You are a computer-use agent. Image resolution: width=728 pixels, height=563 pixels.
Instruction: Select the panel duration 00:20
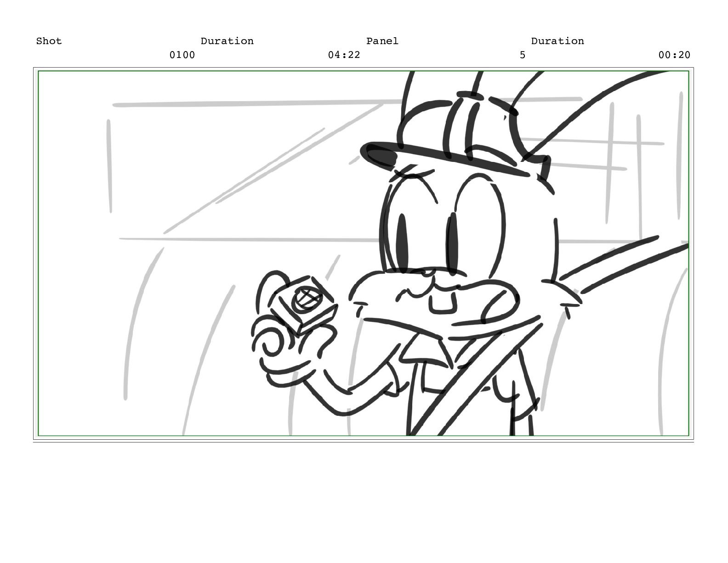pyautogui.click(x=674, y=55)
